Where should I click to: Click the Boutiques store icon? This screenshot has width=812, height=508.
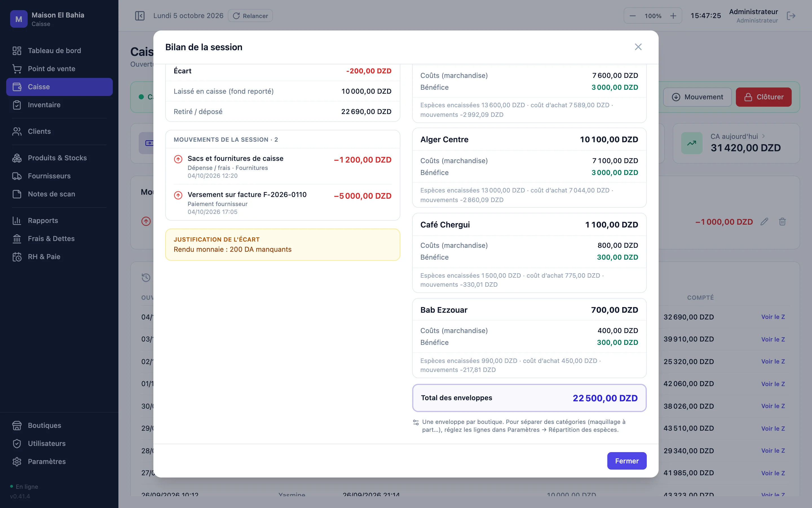pos(17,425)
